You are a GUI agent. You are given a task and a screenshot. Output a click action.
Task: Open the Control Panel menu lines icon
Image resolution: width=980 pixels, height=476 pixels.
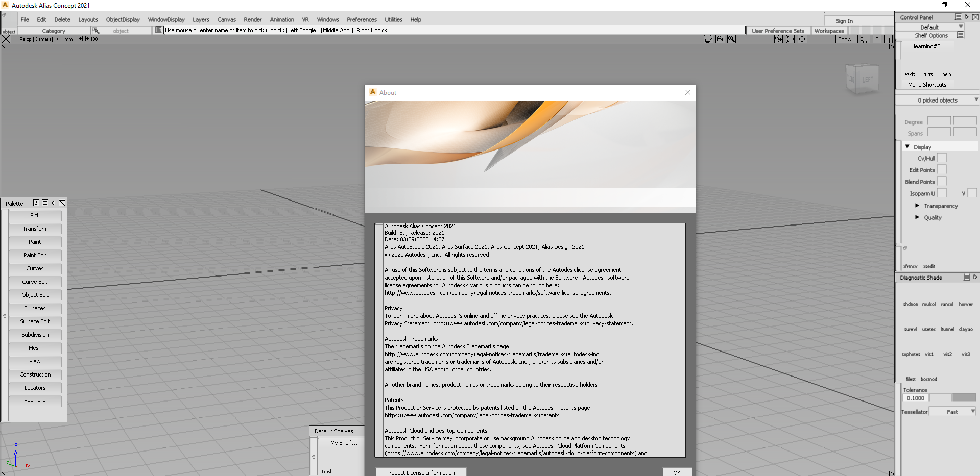pyautogui.click(x=958, y=17)
